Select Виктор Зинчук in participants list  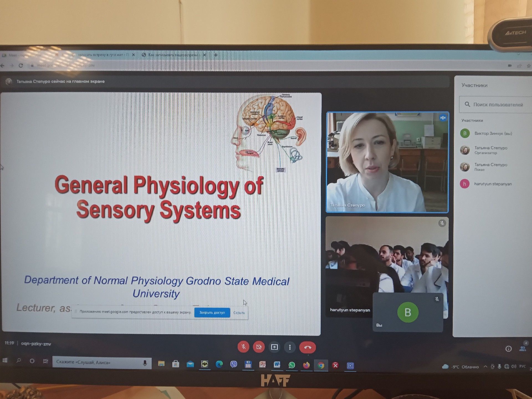click(493, 133)
